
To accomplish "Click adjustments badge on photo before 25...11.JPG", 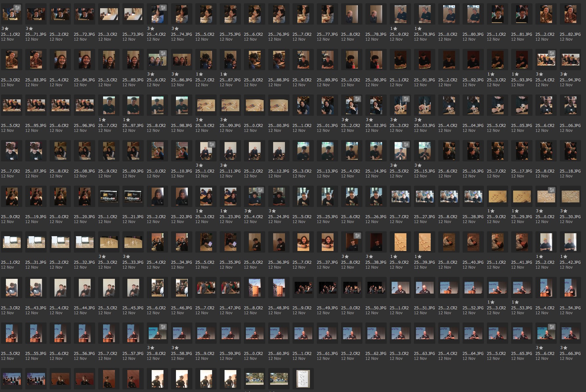I will (x=211, y=144).
